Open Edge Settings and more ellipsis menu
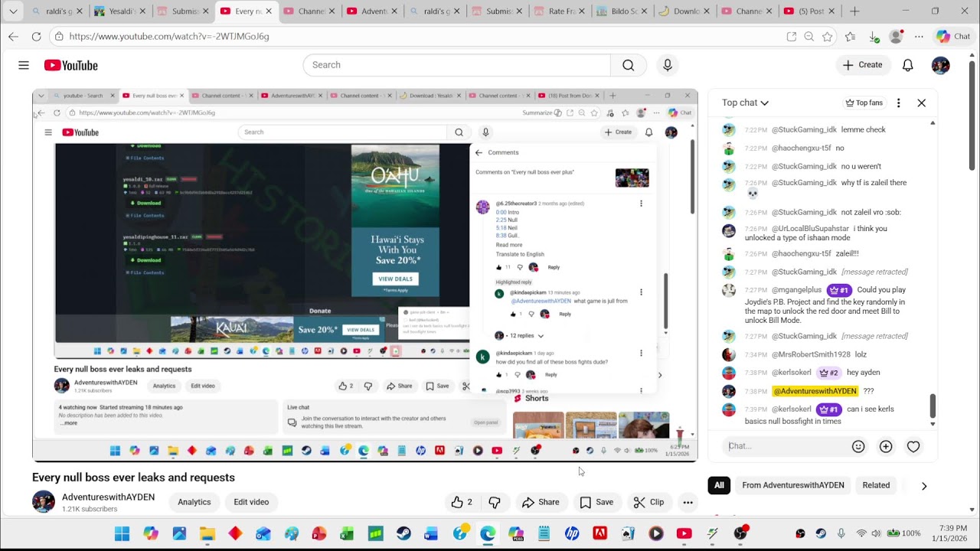This screenshot has width=980, height=551. [x=920, y=37]
